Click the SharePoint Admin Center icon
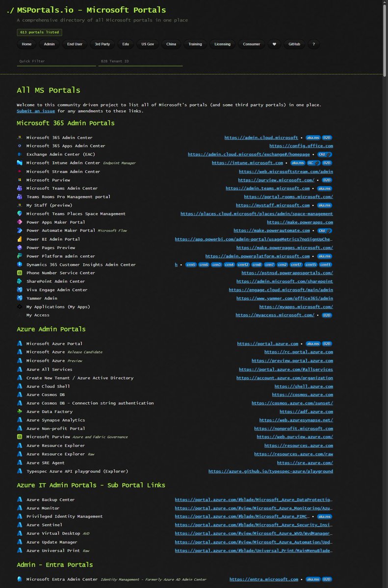The width and height of the screenshot is (388, 588). click(x=20, y=281)
